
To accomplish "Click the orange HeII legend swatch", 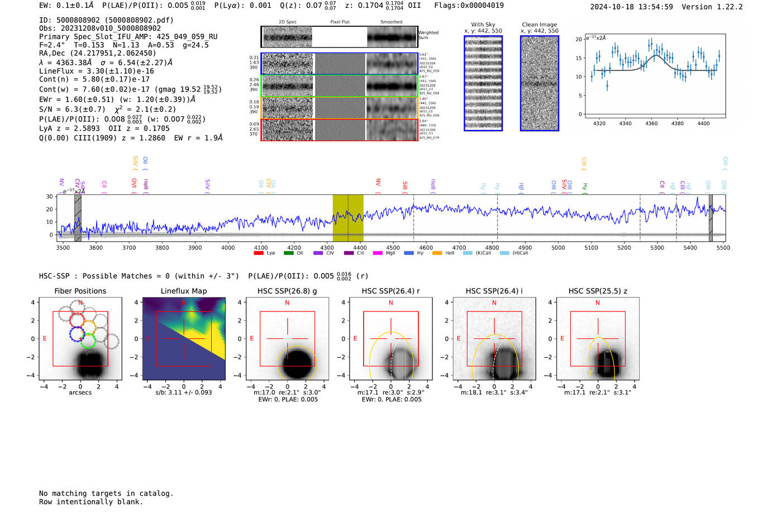I will click(437, 253).
